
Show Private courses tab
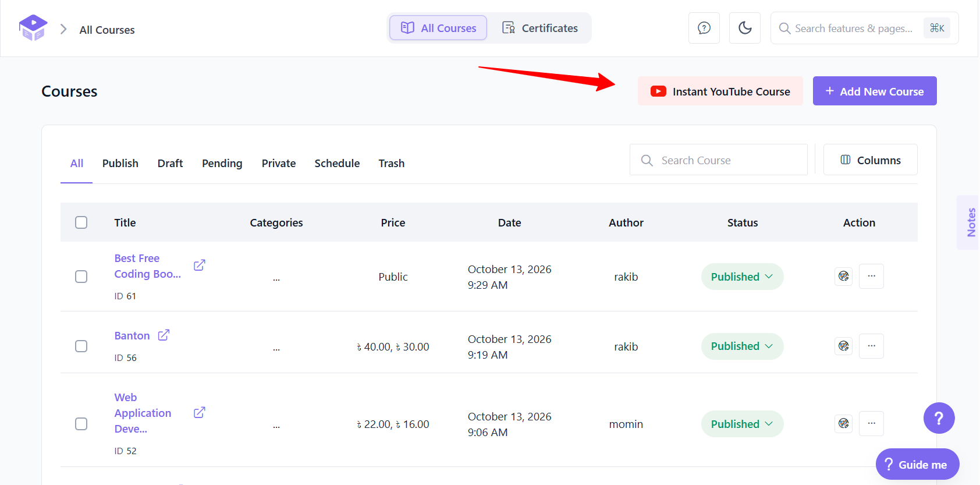pos(279,164)
